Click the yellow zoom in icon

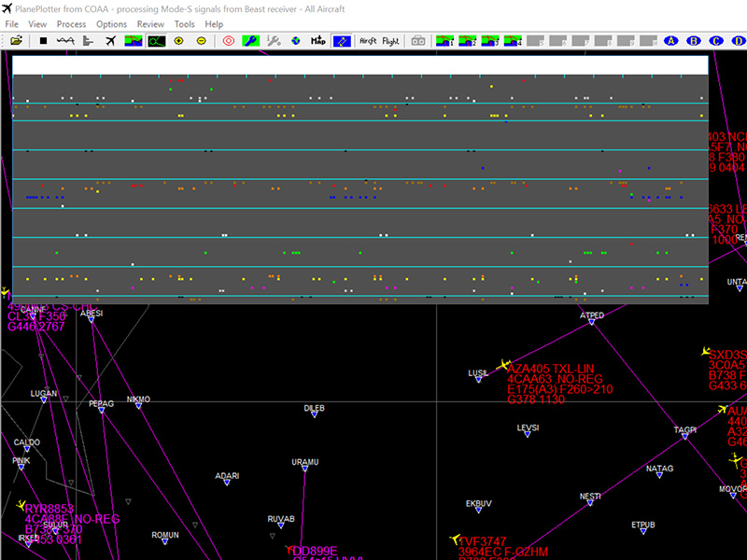point(178,41)
